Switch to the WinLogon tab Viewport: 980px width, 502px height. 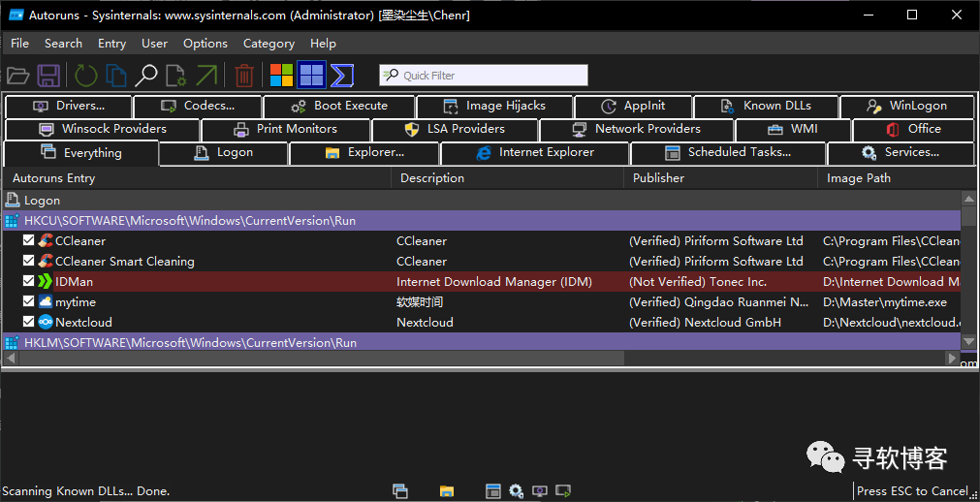907,107
